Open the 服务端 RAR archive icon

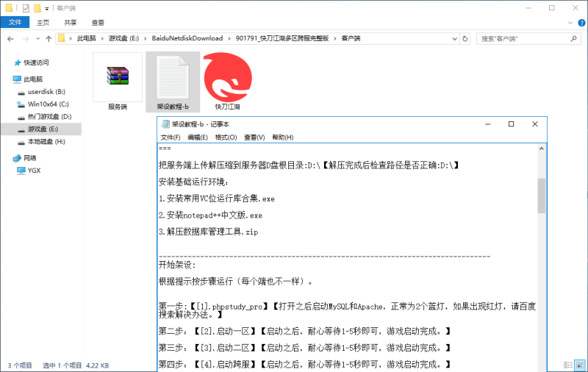118,78
